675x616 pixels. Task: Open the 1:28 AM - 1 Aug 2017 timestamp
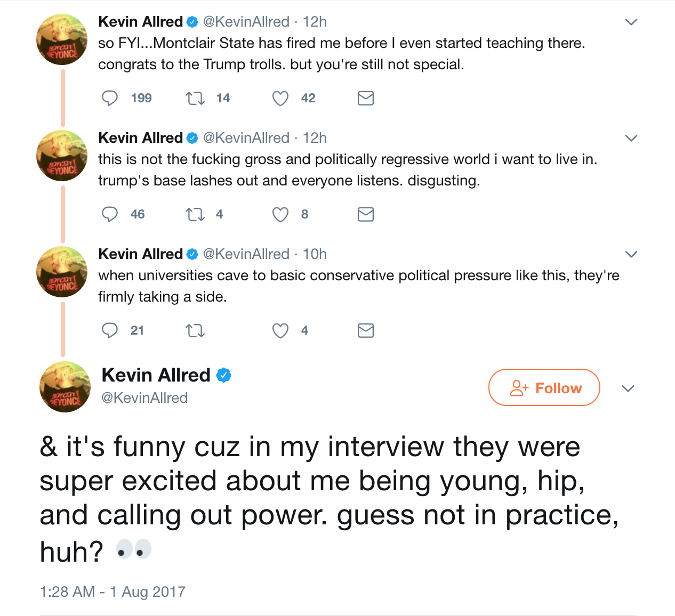(112, 592)
